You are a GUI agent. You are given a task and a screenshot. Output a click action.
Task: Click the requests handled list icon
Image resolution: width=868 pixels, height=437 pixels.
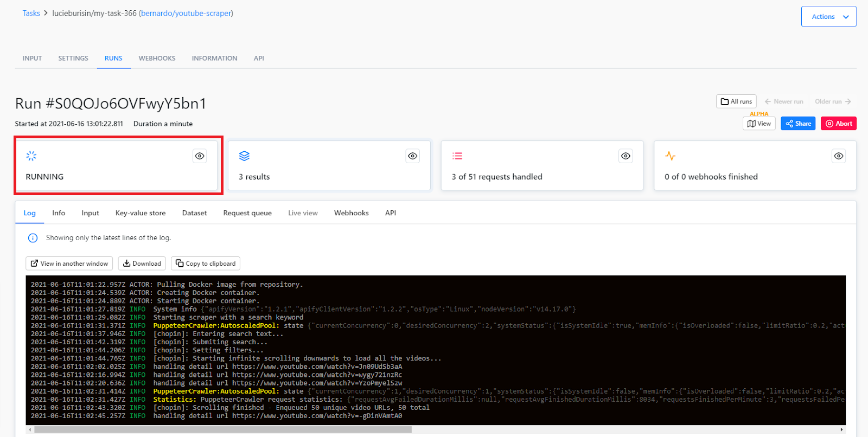[457, 156]
